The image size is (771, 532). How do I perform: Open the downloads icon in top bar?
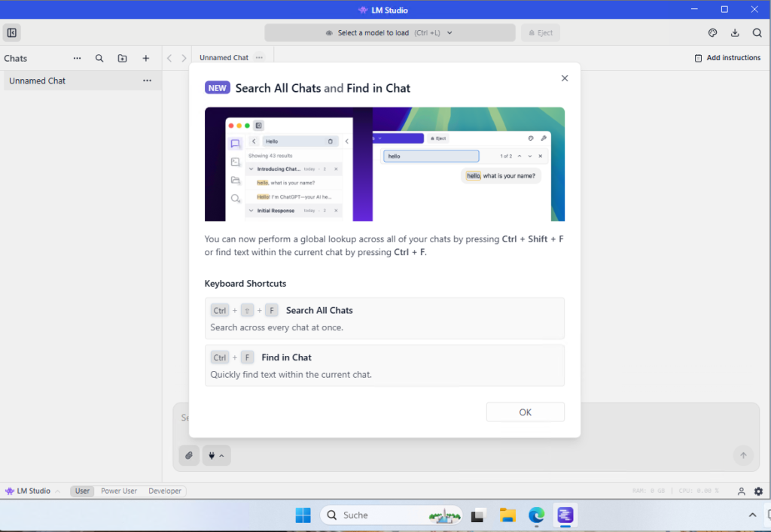click(x=735, y=33)
